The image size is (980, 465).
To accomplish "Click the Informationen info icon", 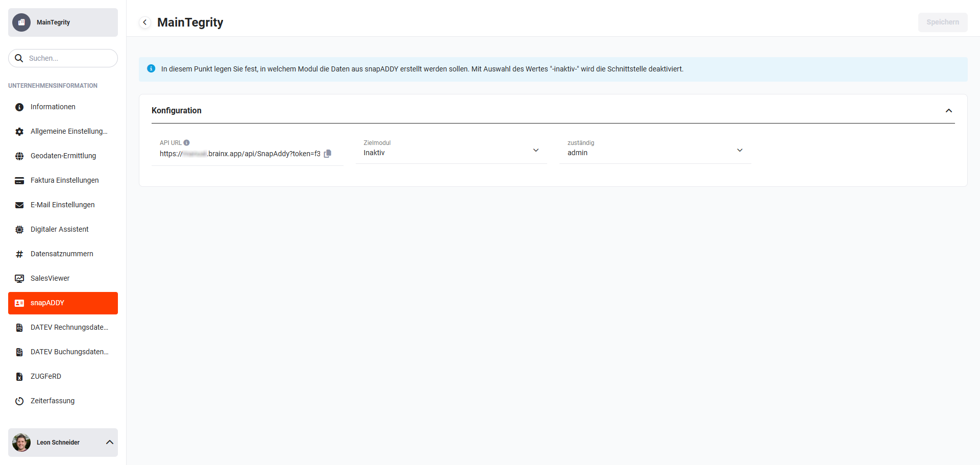I will pyautogui.click(x=19, y=107).
